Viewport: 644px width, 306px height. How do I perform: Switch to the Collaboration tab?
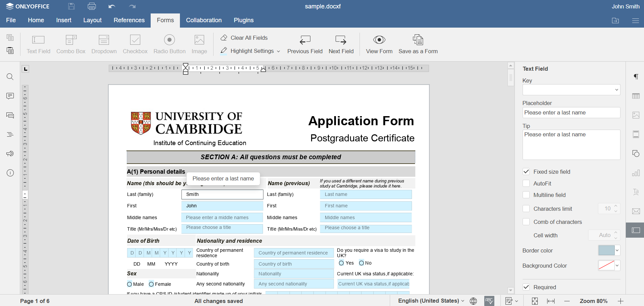click(204, 20)
